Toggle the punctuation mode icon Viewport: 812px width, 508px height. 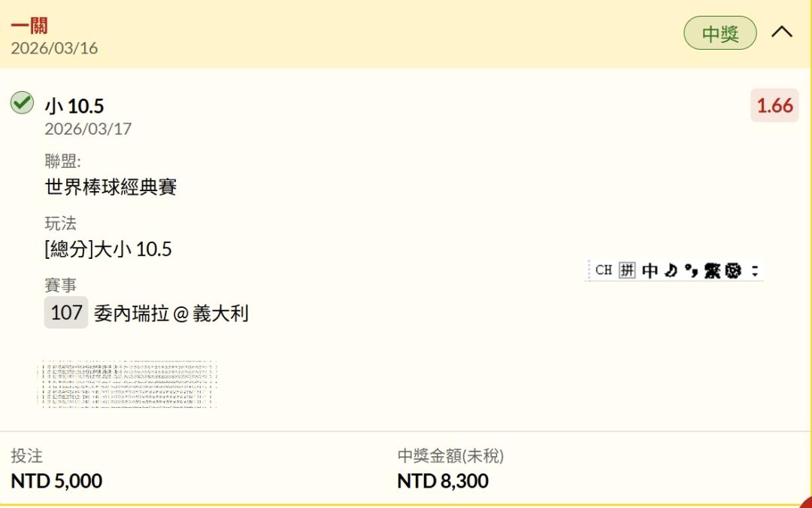(x=692, y=270)
